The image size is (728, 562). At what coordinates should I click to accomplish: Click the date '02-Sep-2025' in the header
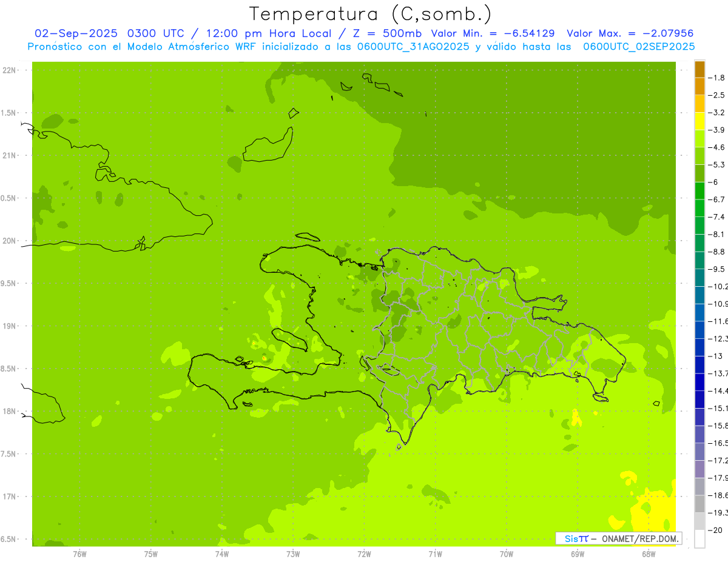pos(76,33)
